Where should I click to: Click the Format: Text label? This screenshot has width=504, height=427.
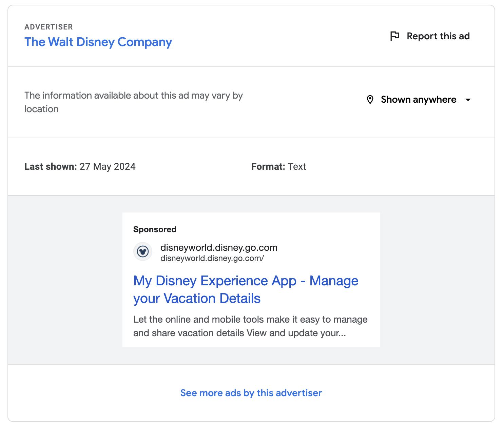click(279, 167)
